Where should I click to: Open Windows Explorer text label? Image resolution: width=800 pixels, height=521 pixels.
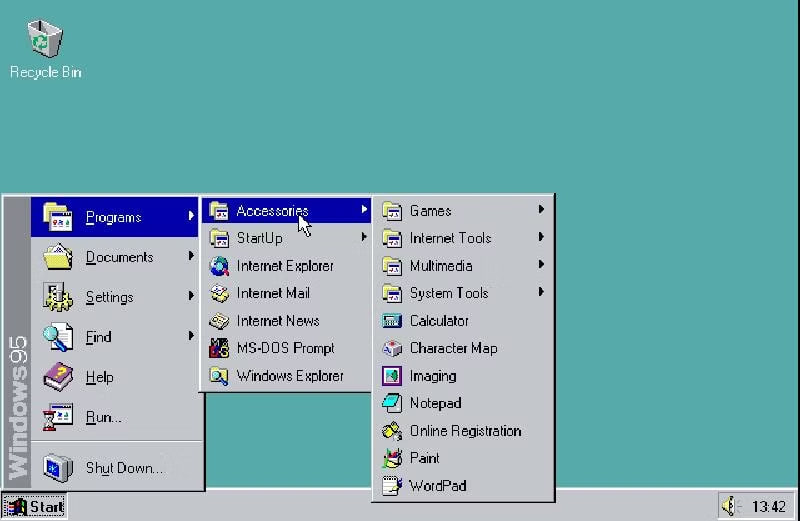click(x=290, y=376)
